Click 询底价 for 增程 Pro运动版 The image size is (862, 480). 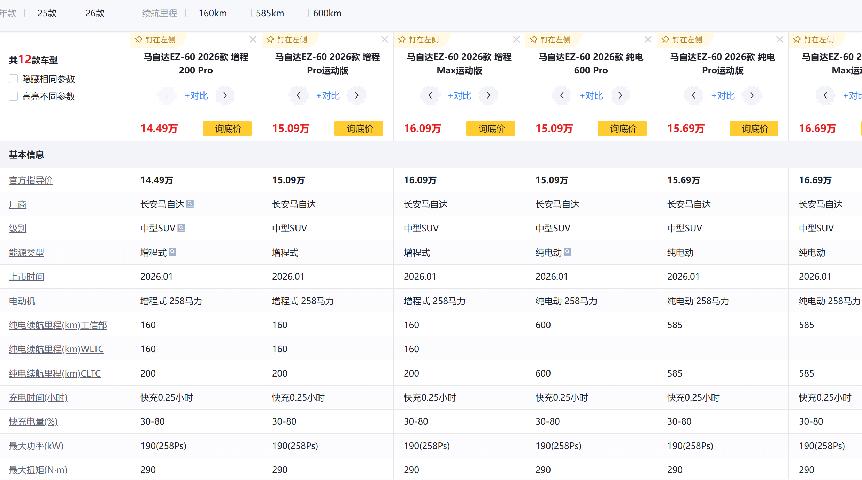click(359, 129)
